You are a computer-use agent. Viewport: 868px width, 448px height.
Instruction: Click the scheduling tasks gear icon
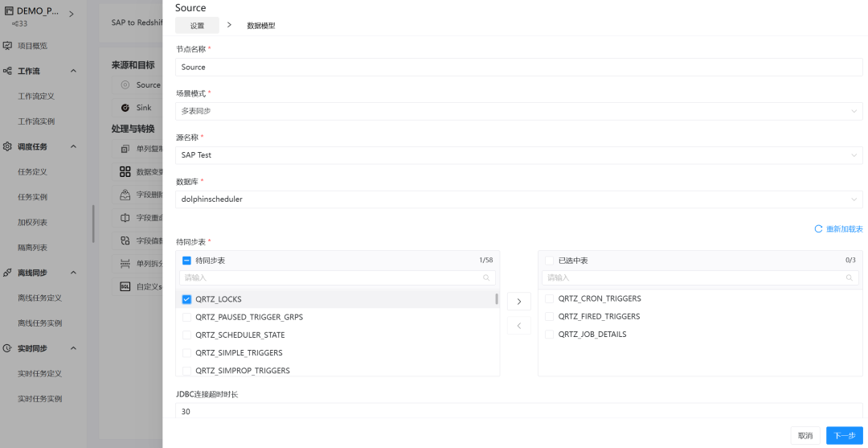[x=7, y=146]
